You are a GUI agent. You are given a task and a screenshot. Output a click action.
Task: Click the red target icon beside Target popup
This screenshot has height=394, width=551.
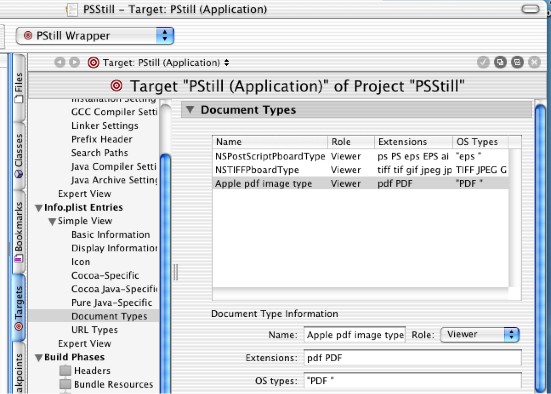[x=93, y=63]
